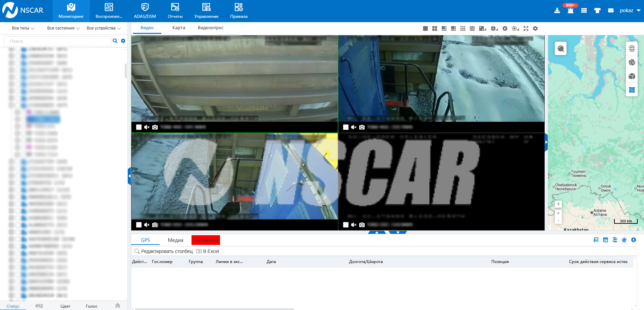Switch video grid to nine-window layout
This screenshot has width=644, height=310.
(463, 29)
